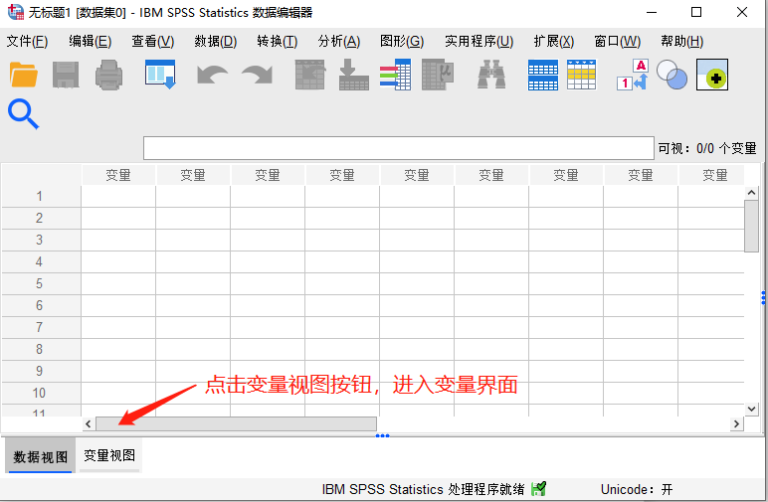Open the 查看(V) menu
This screenshot has width=768, height=502.
point(153,42)
